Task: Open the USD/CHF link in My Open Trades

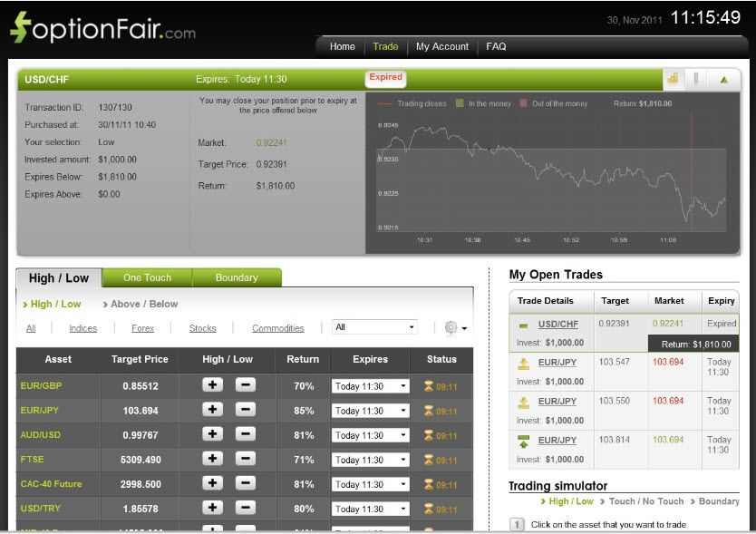Action: [557, 325]
